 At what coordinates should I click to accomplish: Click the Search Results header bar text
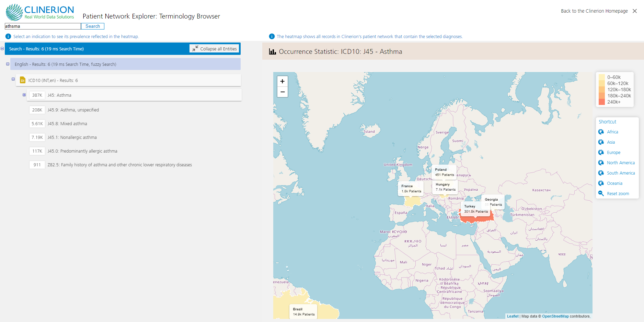coord(46,49)
